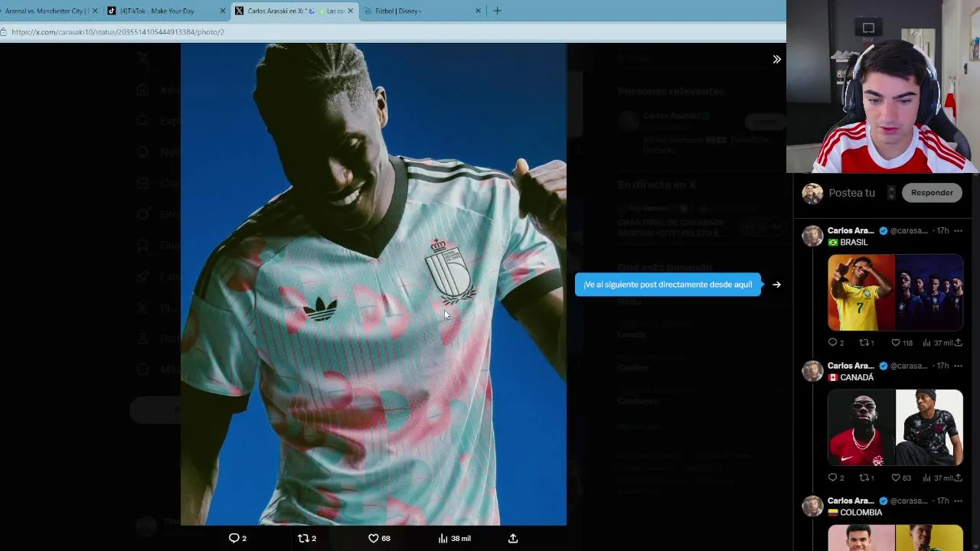Screen dimensions: 980x551
Task: Open more options on COLOMBIA post
Action: pos(958,500)
